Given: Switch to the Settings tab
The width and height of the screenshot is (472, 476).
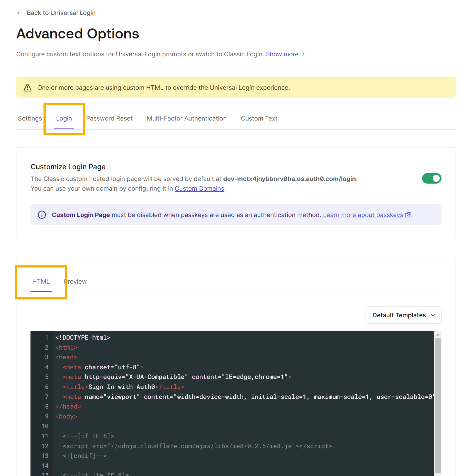Looking at the screenshot, I should [x=30, y=118].
